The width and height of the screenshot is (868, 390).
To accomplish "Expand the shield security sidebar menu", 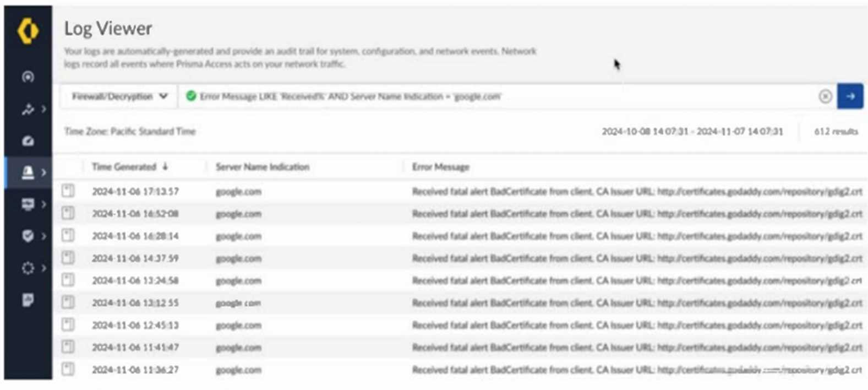I will pyautogui.click(x=32, y=236).
